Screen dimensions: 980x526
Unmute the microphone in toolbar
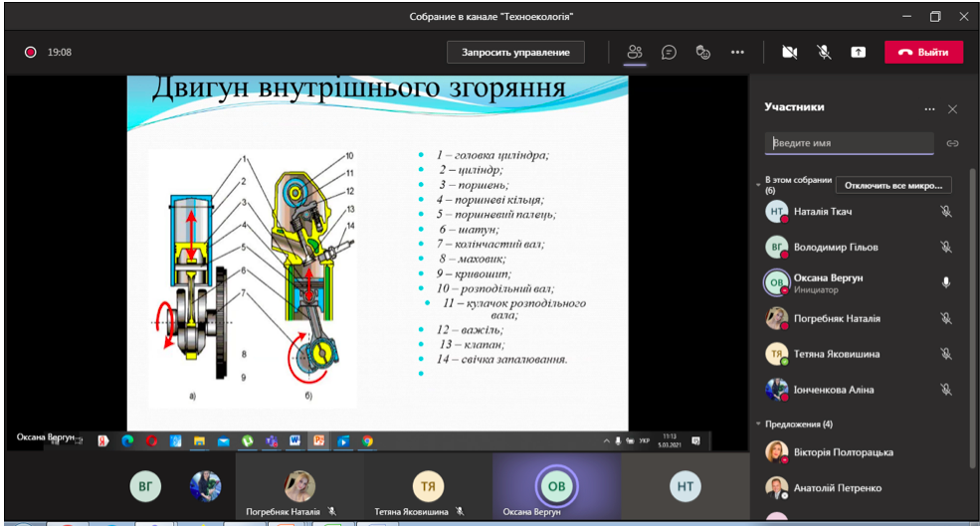825,53
